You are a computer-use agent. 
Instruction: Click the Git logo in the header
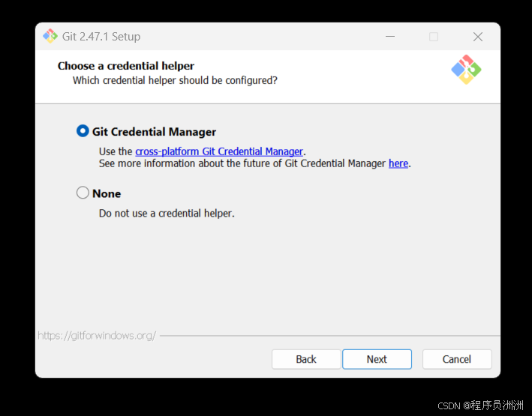point(466,70)
